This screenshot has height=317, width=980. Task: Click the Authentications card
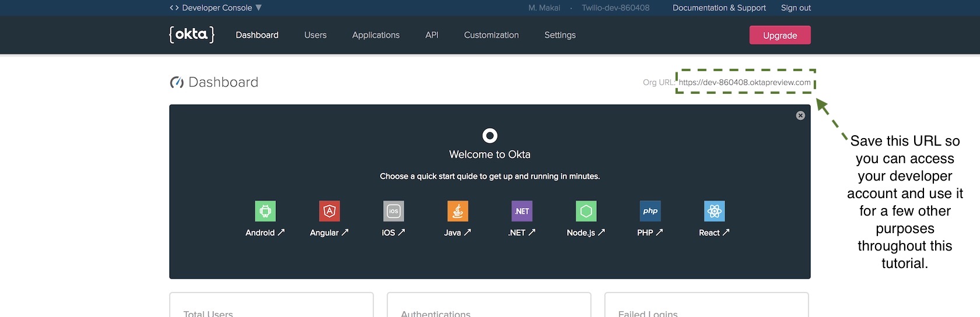coord(489,305)
